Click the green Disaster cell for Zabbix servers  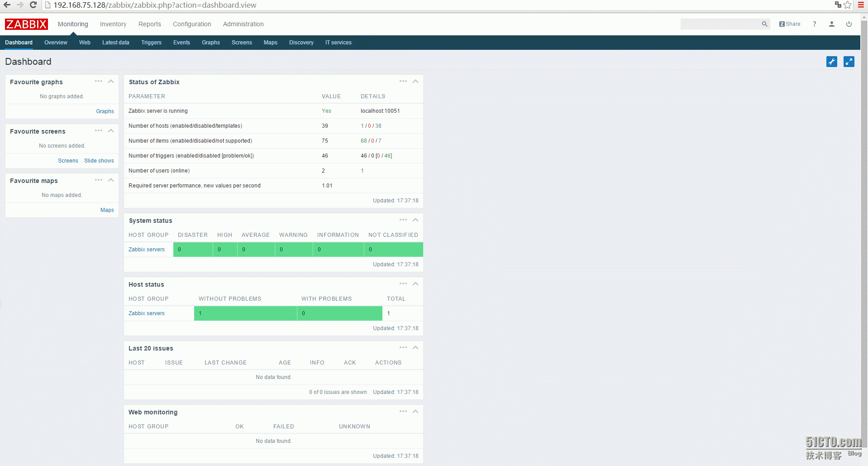[x=193, y=250]
